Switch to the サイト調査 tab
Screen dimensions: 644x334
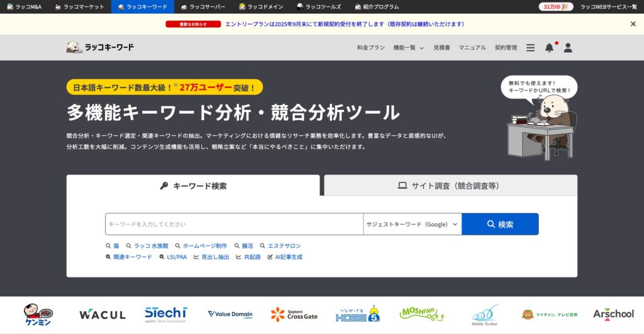pos(450,186)
